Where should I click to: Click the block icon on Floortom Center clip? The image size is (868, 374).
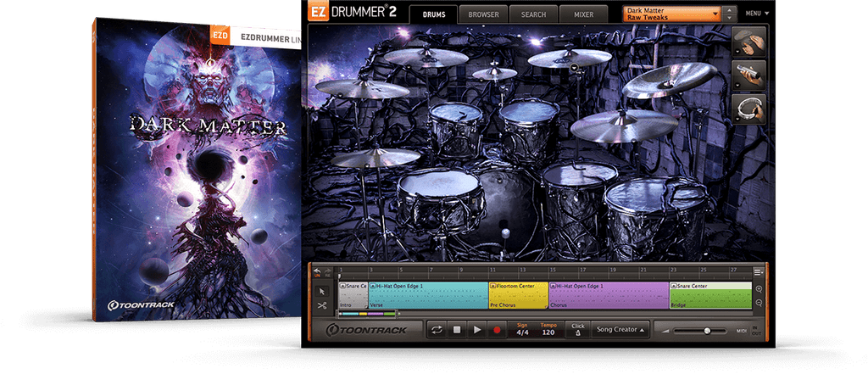tap(492, 286)
